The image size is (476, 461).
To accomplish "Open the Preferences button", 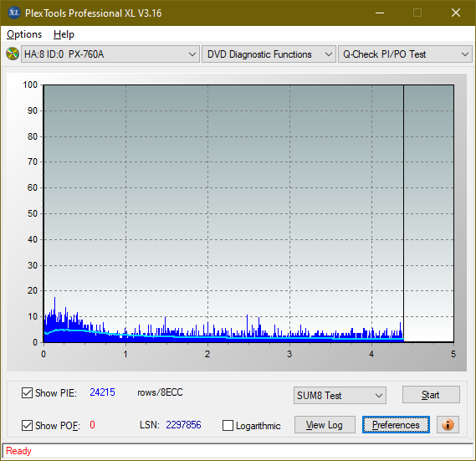I will tap(396, 424).
